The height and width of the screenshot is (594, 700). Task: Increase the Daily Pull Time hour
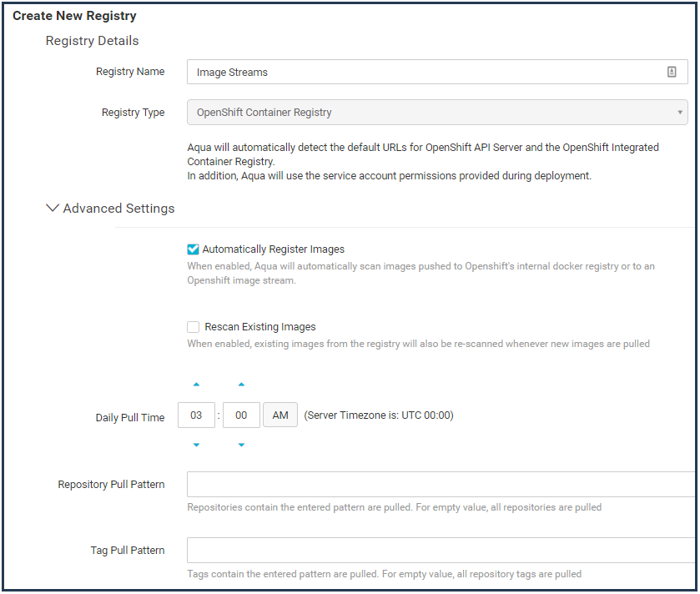pos(196,385)
